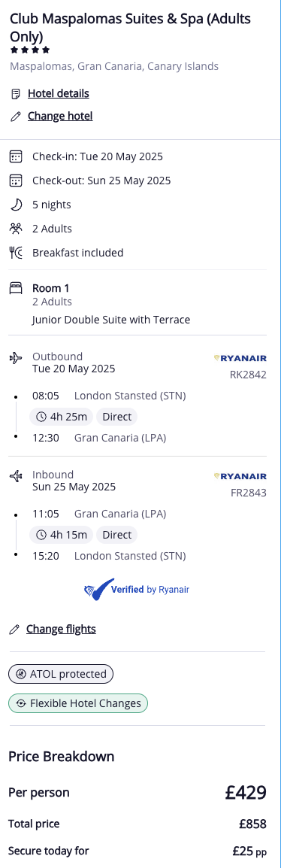
Task: Click the Flexible Hotel Changes badge
Action: [78, 703]
